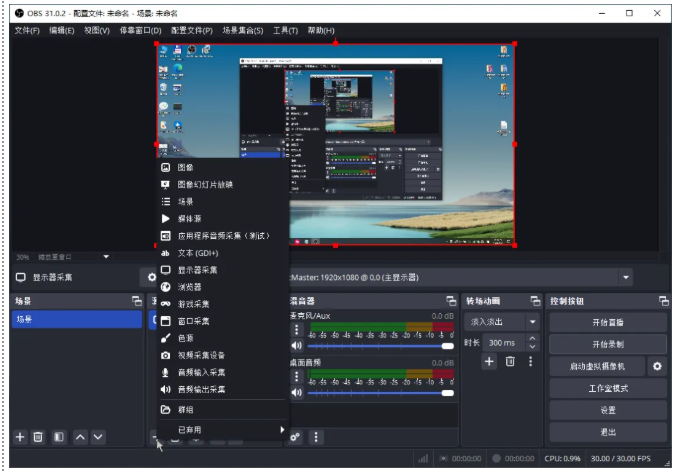673x472 pixels.
Task: Toggle 工作室模式 studio mode
Action: click(x=608, y=388)
